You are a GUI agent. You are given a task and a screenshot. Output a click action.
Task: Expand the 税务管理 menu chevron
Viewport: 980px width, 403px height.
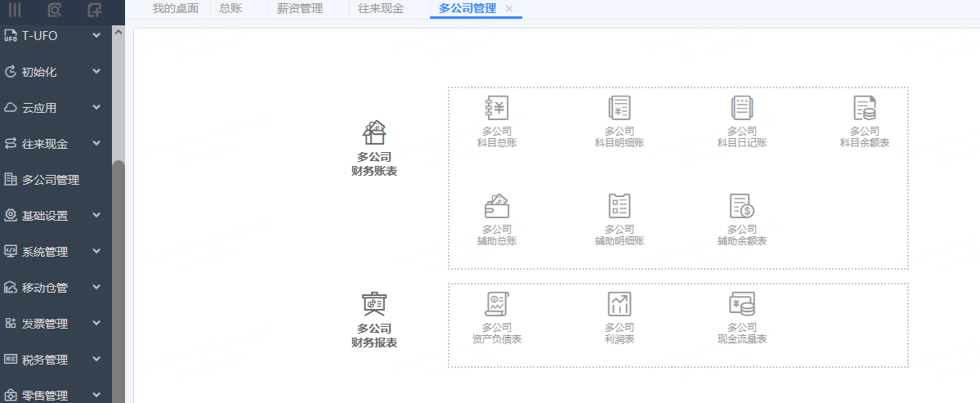pos(96,359)
